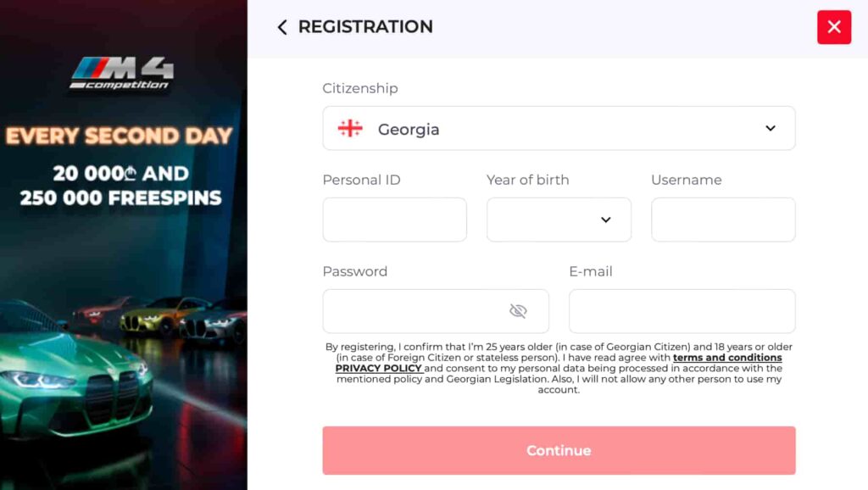The height and width of the screenshot is (490, 868).
Task: Open the Year of birth dropdown
Action: [559, 220]
